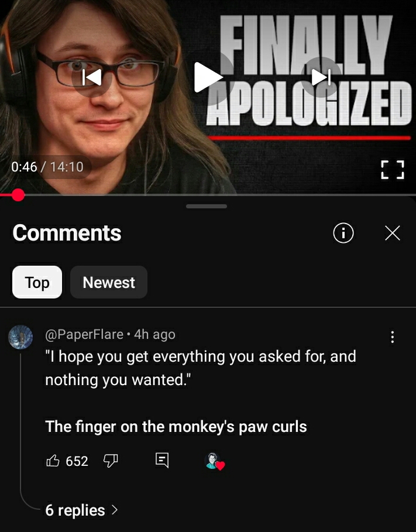Open comments info icon
Image resolution: width=416 pixels, height=532 pixels.
(343, 233)
